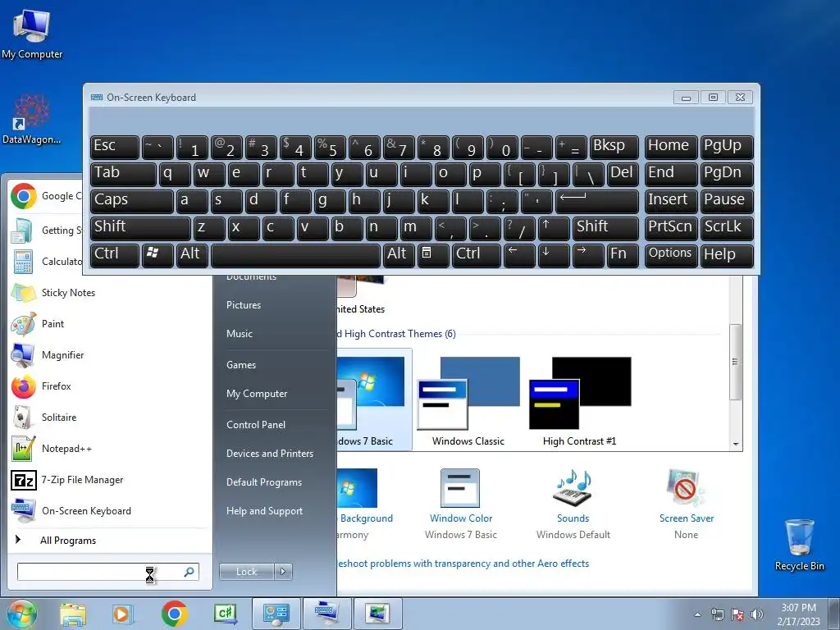Image resolution: width=840 pixels, height=630 pixels.
Task: Open the C# taskbar application
Action: pyautogui.click(x=225, y=614)
